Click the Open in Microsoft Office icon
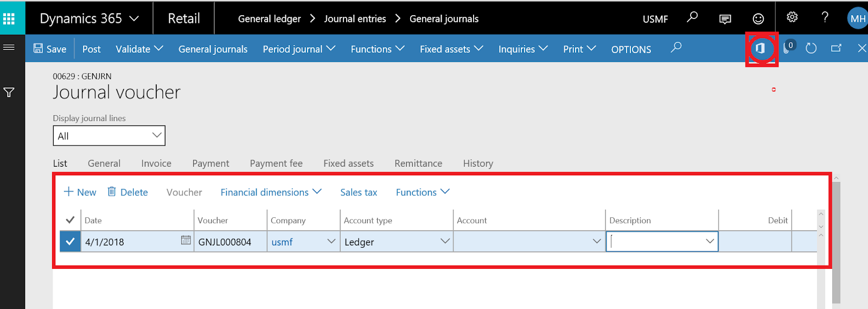868x309 pixels. (761, 48)
